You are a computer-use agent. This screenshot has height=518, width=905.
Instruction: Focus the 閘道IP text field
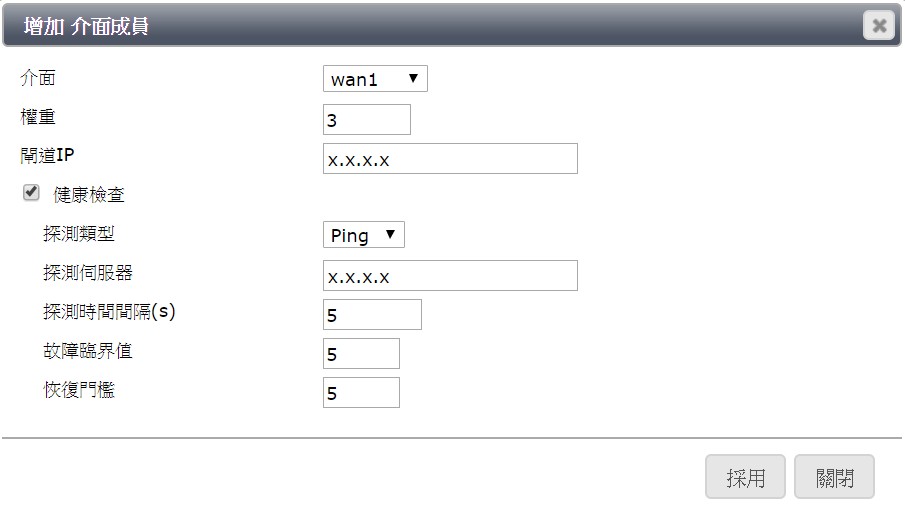pyautogui.click(x=450, y=159)
